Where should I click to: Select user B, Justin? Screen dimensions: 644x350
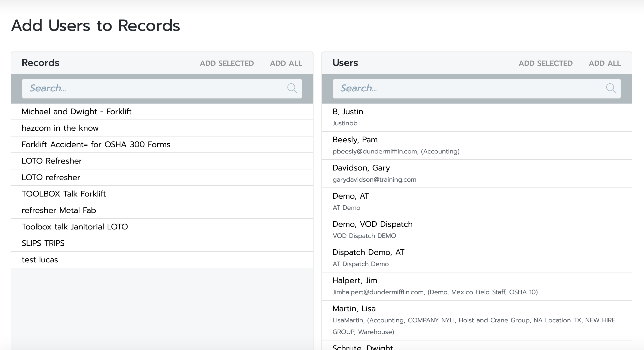[477, 117]
